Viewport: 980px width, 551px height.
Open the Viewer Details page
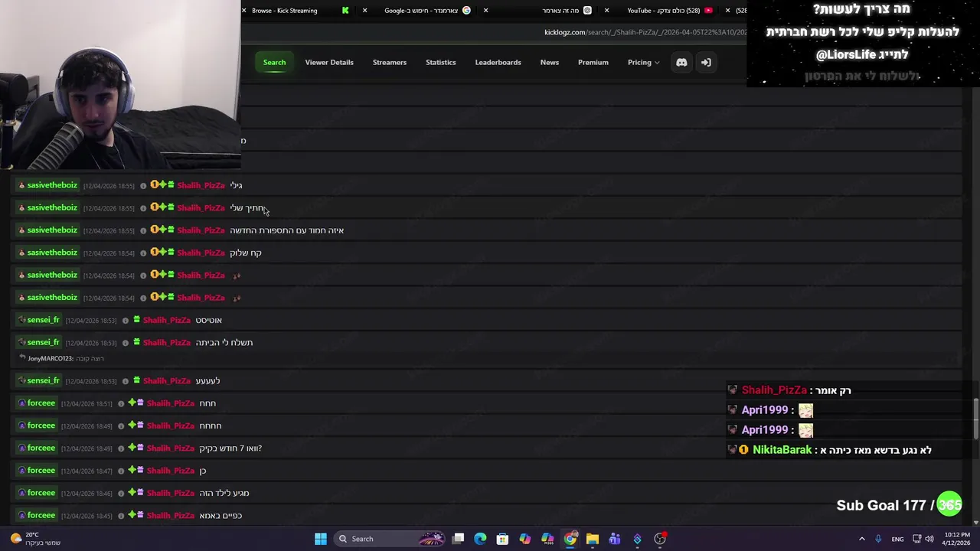click(329, 62)
